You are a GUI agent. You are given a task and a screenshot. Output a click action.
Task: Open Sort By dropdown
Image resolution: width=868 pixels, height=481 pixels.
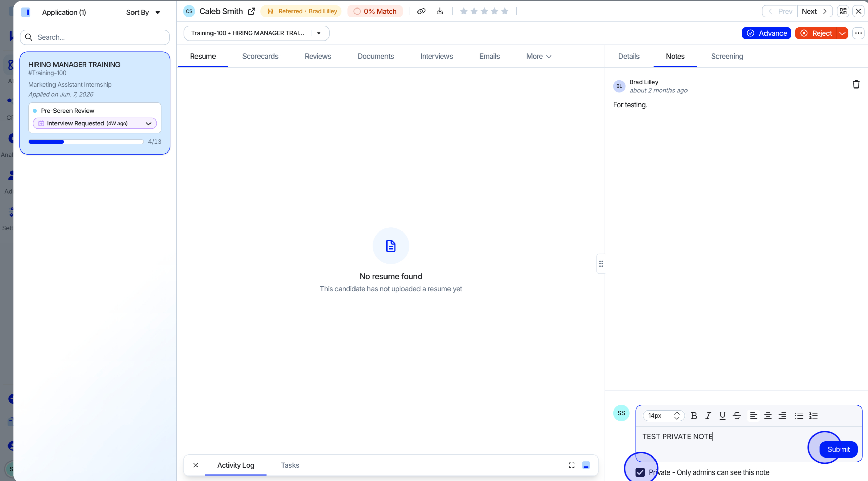pyautogui.click(x=143, y=12)
